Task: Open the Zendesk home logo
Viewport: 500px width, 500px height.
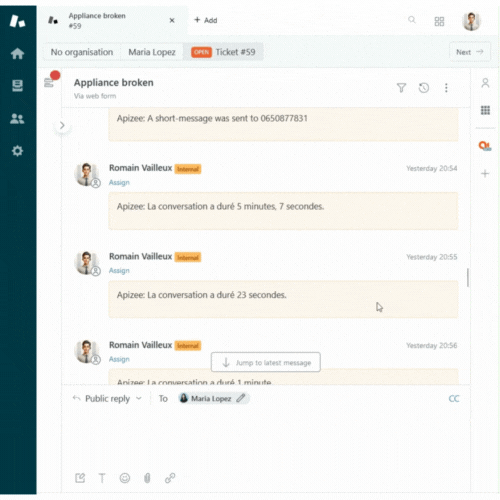Action: coord(17,21)
